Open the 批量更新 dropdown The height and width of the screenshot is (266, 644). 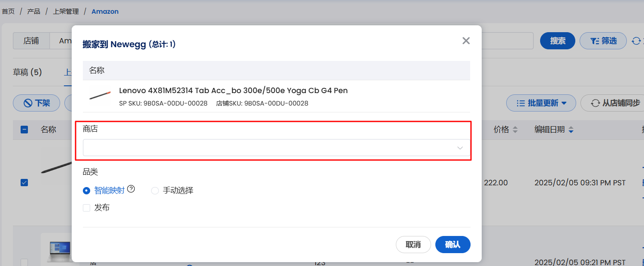click(541, 103)
